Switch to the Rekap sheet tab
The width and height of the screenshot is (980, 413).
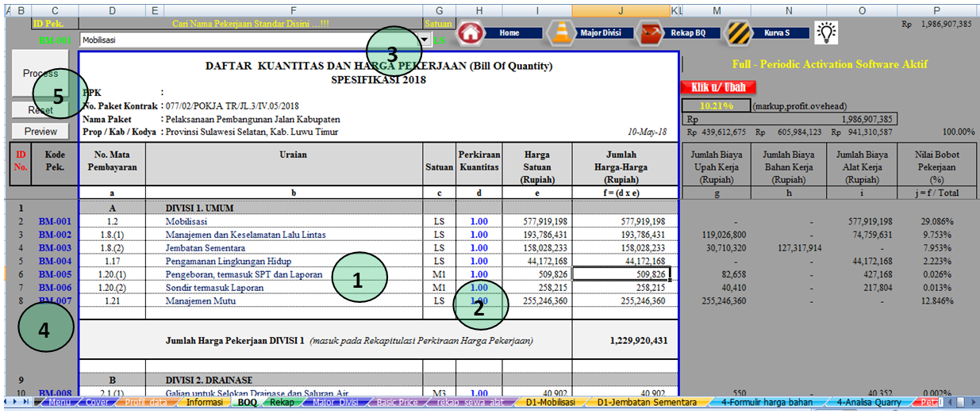point(281,403)
